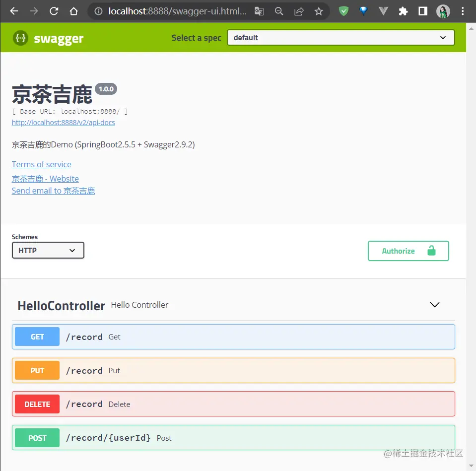
Task: Click the 1.0.0 version badge
Action: point(106,89)
